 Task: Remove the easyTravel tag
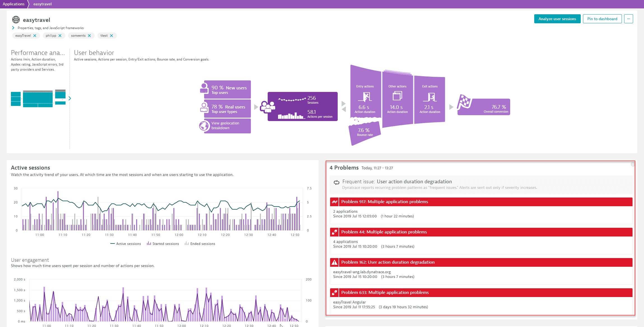point(35,36)
